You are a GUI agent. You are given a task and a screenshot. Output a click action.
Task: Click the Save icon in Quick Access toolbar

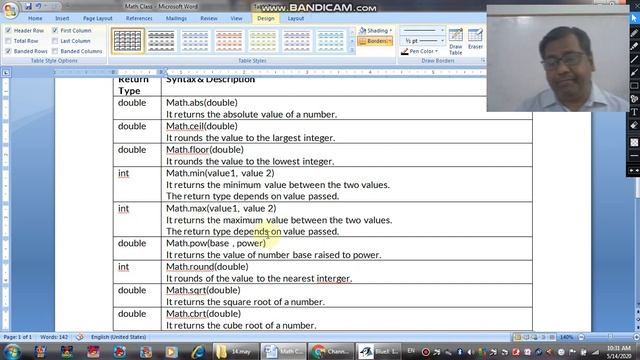(28, 6)
